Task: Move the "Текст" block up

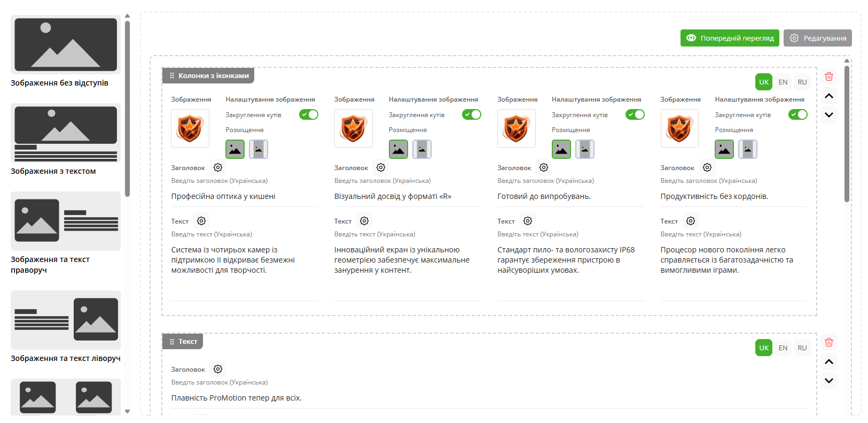Action: point(828,362)
